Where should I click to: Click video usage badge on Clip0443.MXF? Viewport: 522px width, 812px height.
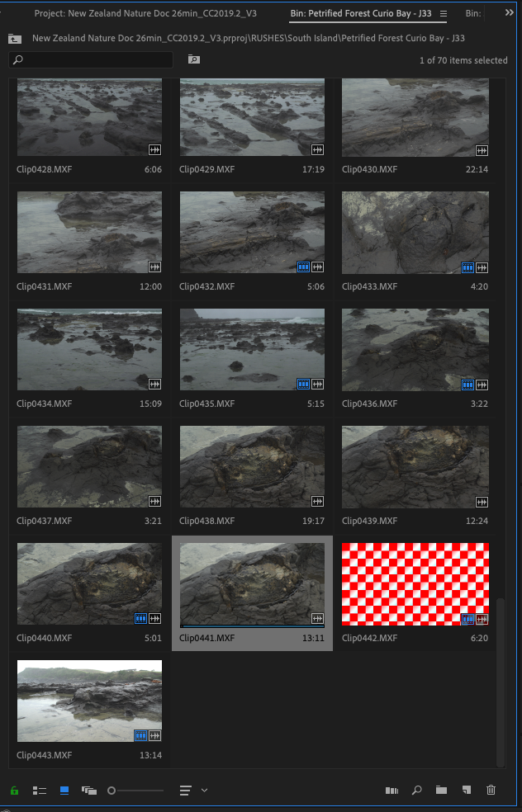click(x=140, y=735)
